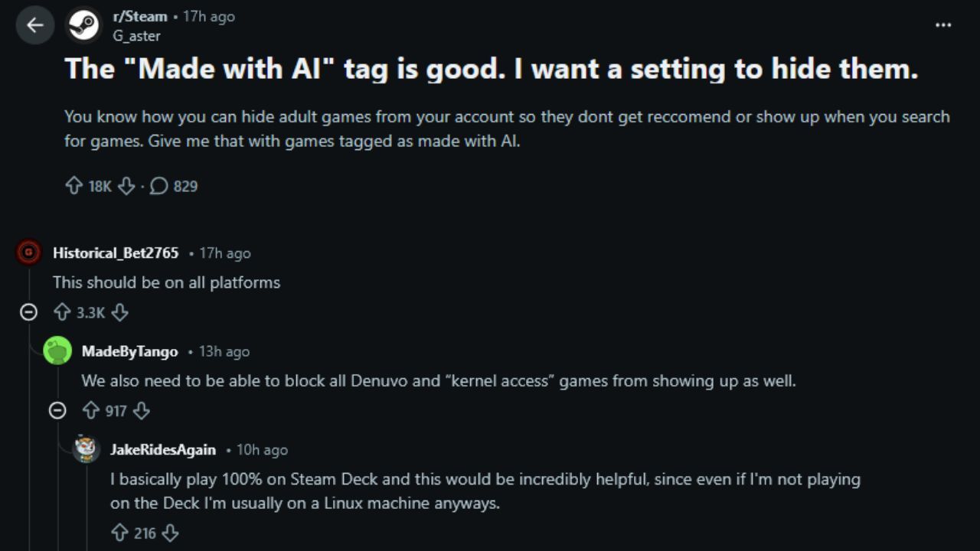Downvote Historical_Bet2765's comment

pyautogui.click(x=119, y=312)
